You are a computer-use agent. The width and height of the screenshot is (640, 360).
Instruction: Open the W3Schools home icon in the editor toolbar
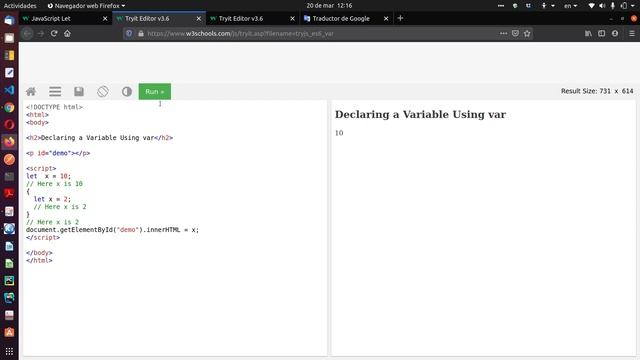tap(31, 91)
